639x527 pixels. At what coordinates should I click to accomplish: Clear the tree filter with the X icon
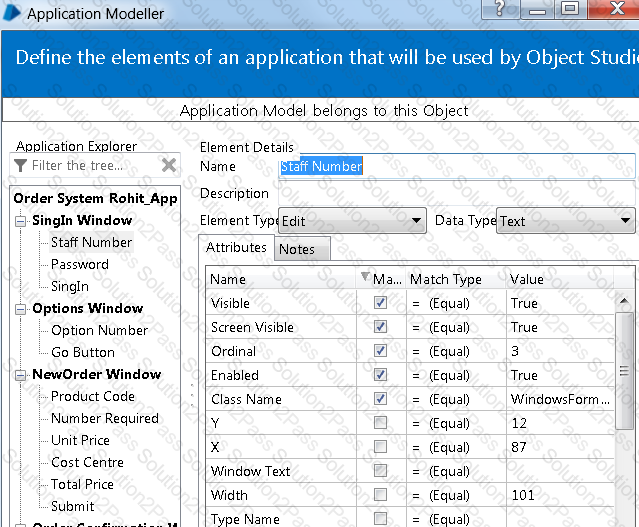pyautogui.click(x=169, y=165)
